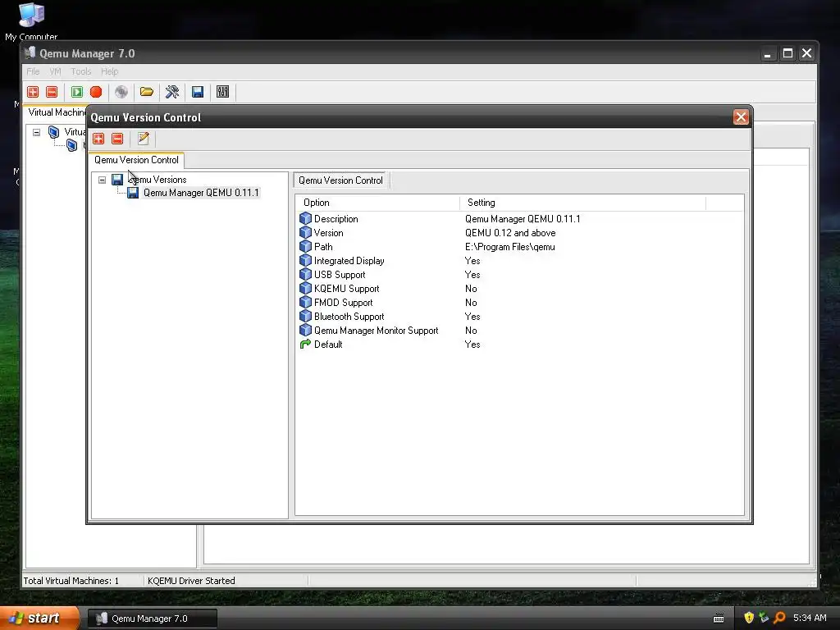Click KQEMU Driver Started status text
The height and width of the screenshot is (630, 840).
click(191, 581)
